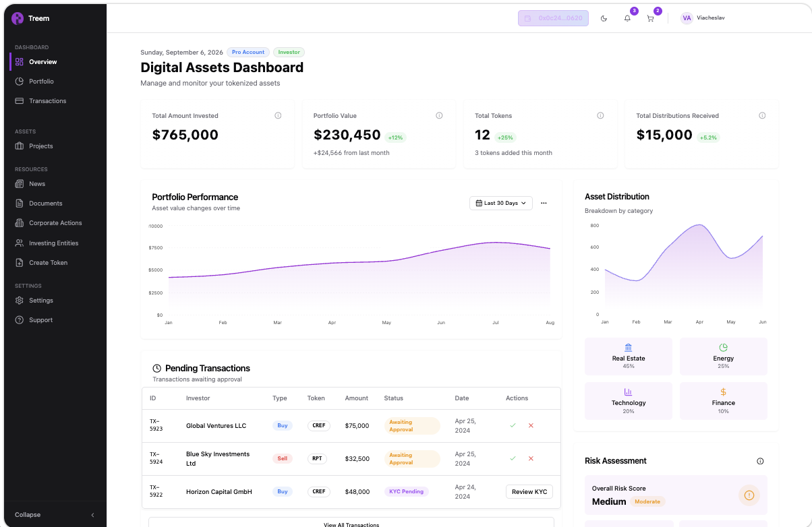
Task: Toggle dark mode with the moon icon
Action: 604,18
